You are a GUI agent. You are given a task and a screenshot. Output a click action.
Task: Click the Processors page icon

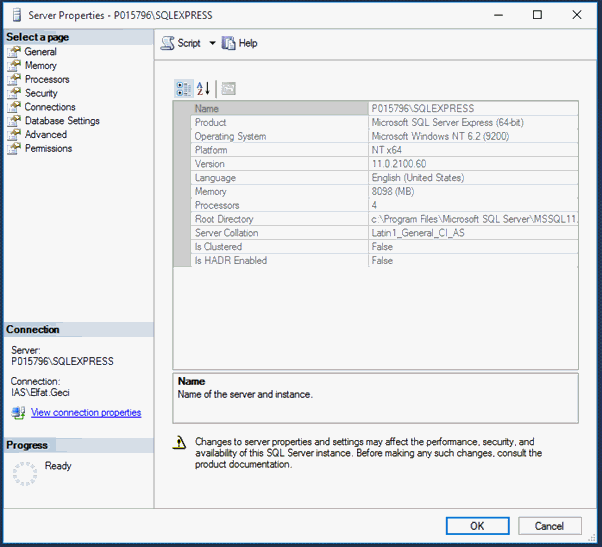(x=14, y=79)
